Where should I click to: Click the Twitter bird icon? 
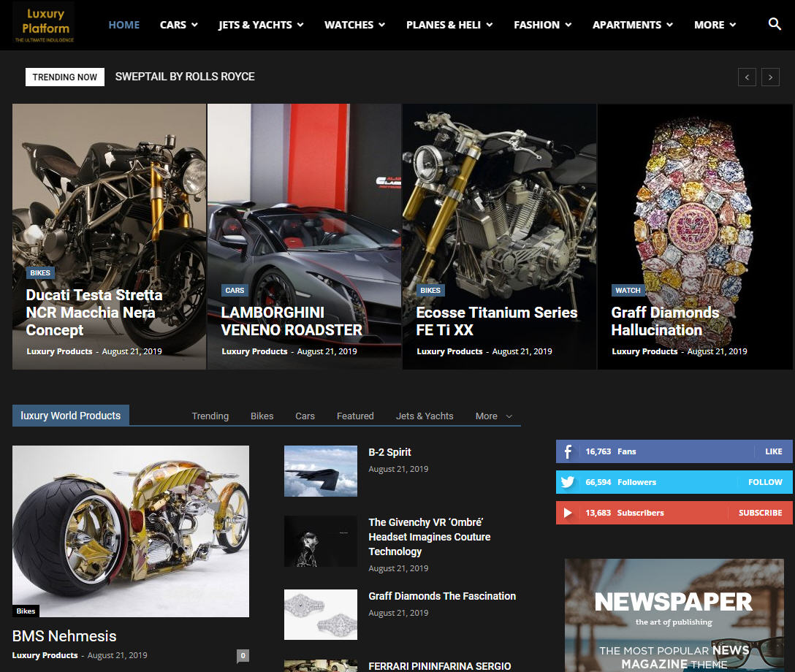click(568, 482)
